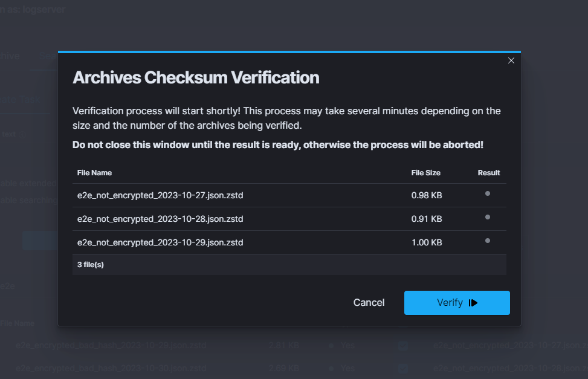This screenshot has width=588, height=379.
Task: Toggle checkbox beside the dimmed 2023-10-29 bad_hash row
Action: coord(403,346)
